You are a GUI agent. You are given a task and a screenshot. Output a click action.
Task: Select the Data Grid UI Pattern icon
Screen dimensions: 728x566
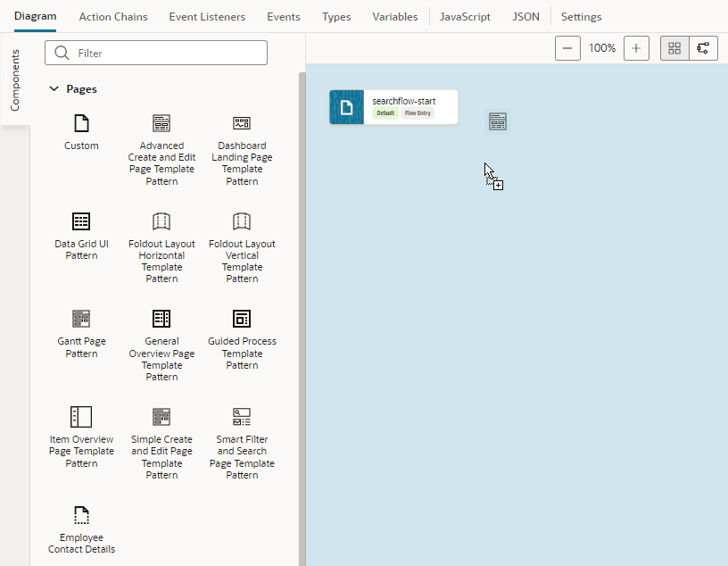pyautogui.click(x=81, y=221)
